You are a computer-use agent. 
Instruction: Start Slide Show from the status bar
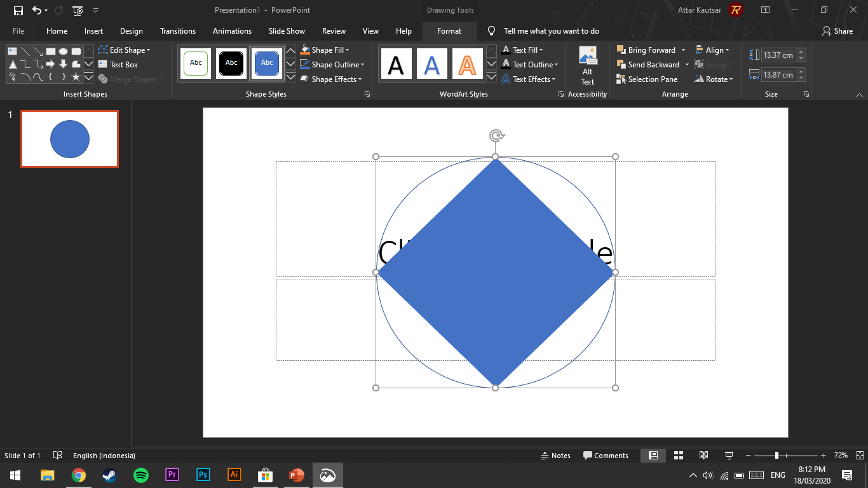(x=729, y=456)
